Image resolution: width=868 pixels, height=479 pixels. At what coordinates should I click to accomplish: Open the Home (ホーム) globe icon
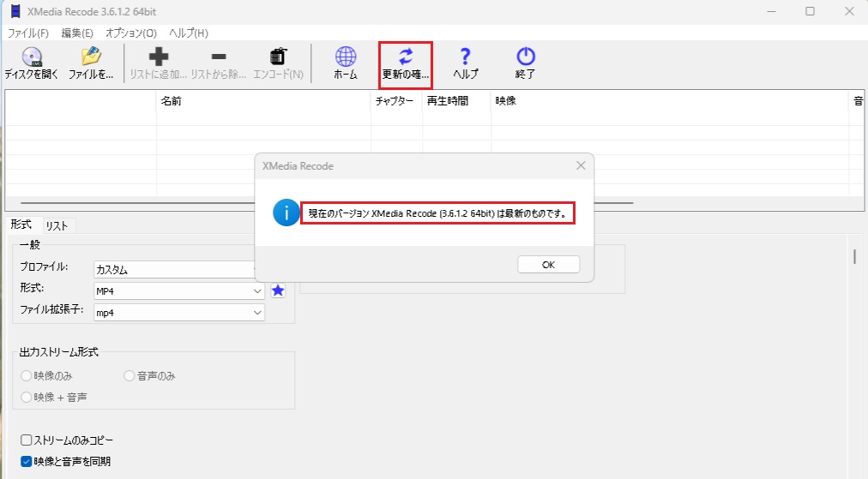[346, 57]
